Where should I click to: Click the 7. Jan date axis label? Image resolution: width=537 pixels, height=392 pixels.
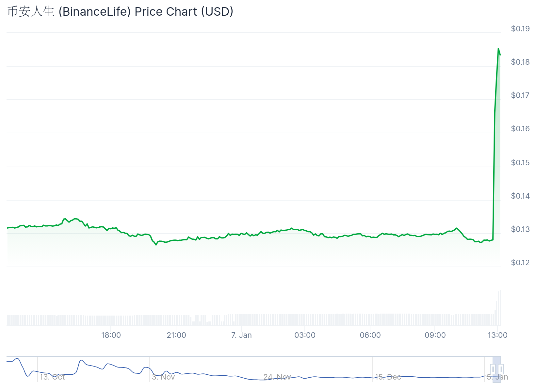(x=241, y=335)
